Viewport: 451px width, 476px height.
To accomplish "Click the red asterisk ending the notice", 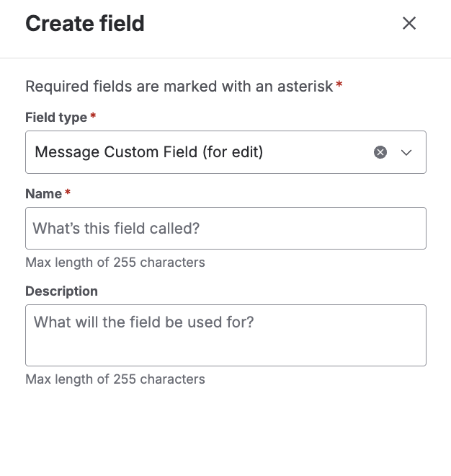I will [339, 86].
